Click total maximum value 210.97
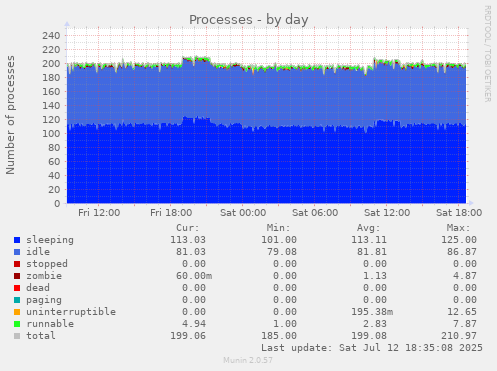497x371 pixels. click(459, 336)
